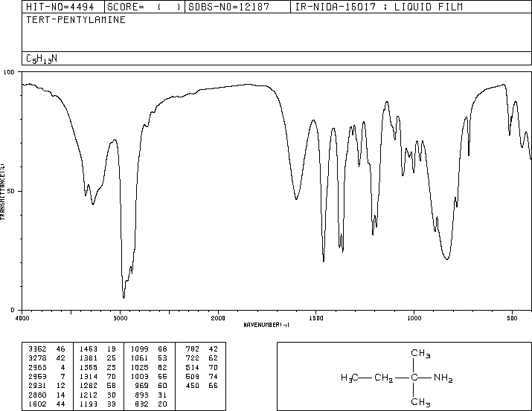532x411 pixels.
Task: Click peak table entry 1025
Action: pyautogui.click(x=139, y=367)
